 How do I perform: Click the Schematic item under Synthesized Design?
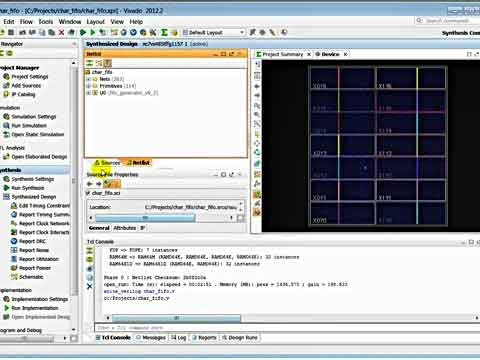click(31, 277)
